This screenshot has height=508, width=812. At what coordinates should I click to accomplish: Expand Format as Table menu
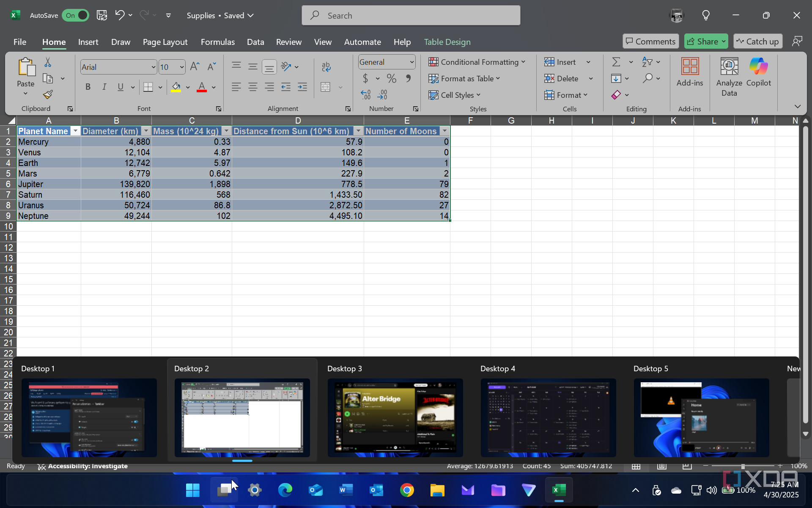(464, 79)
